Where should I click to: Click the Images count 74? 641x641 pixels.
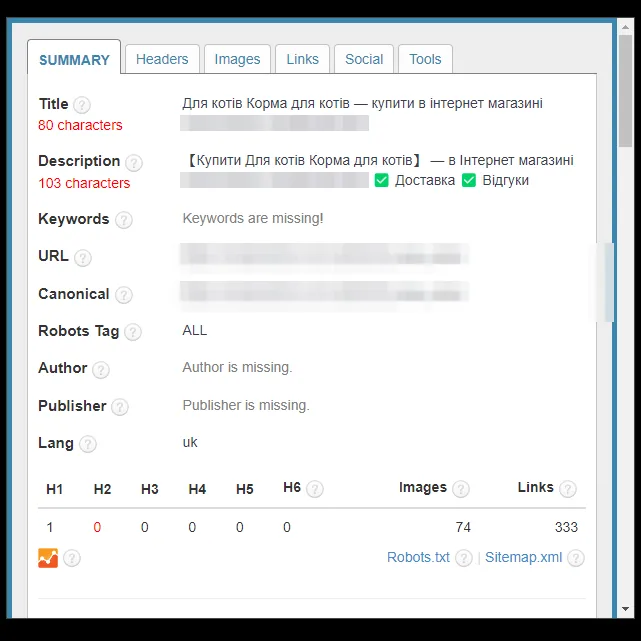[463, 527]
